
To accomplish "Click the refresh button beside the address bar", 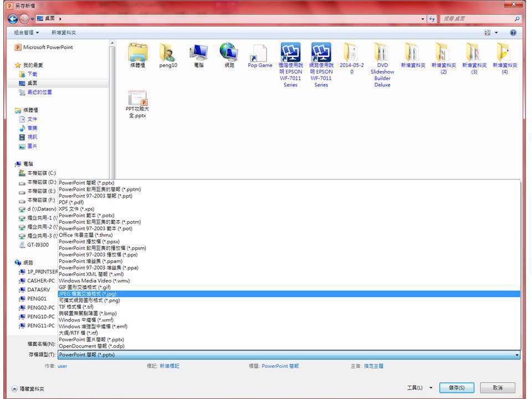I will (x=432, y=19).
